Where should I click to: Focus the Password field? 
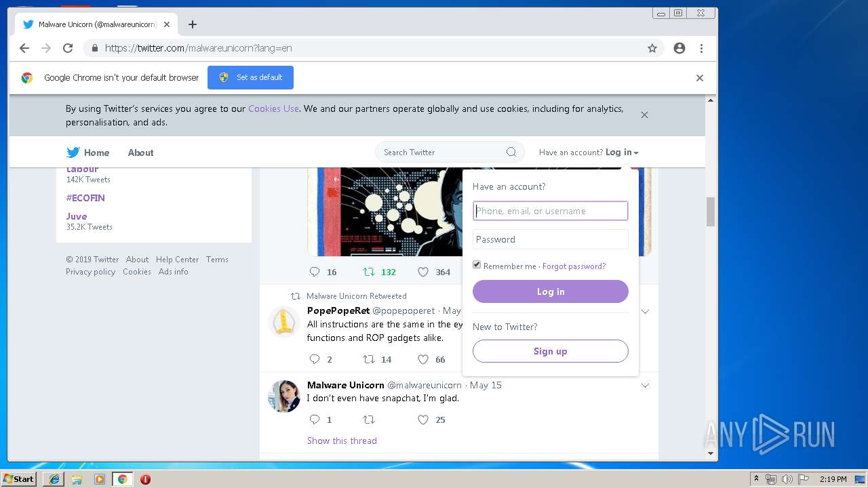coord(551,239)
